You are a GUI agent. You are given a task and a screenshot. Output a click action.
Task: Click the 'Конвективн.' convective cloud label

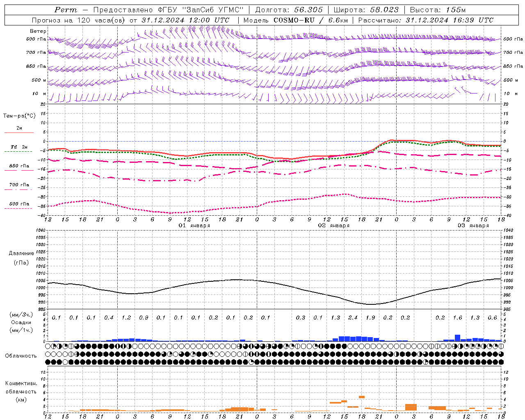coord(21,383)
